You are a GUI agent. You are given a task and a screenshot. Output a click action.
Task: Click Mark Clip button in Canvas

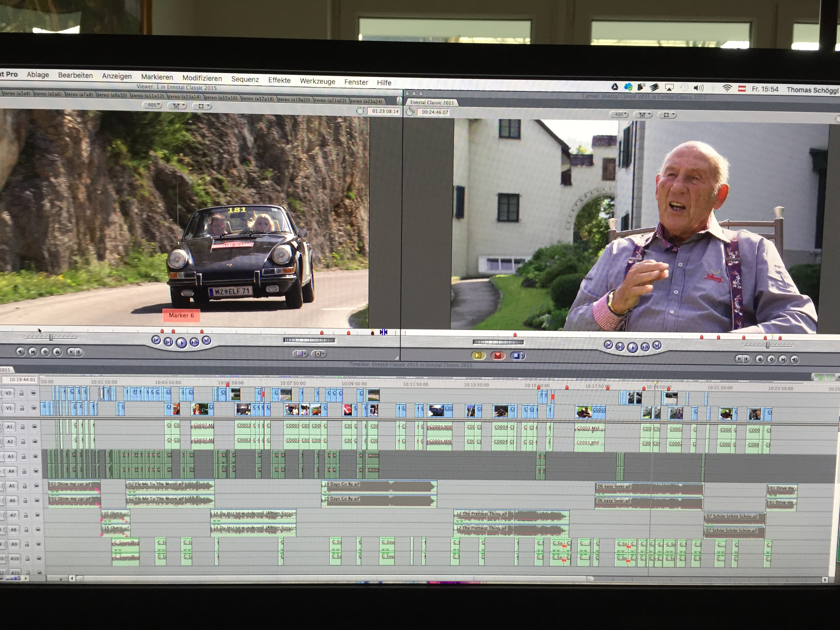[783, 359]
